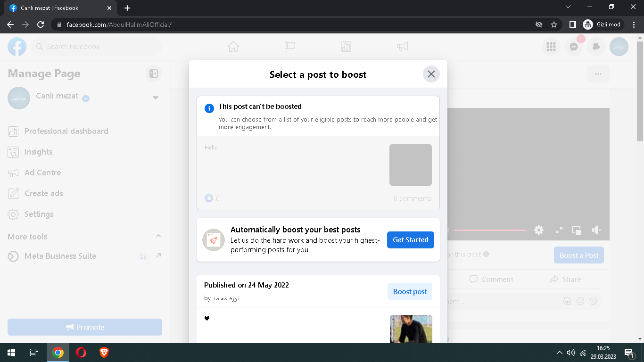Open the sticker picker in comment box
The image size is (644, 362).
click(594, 301)
